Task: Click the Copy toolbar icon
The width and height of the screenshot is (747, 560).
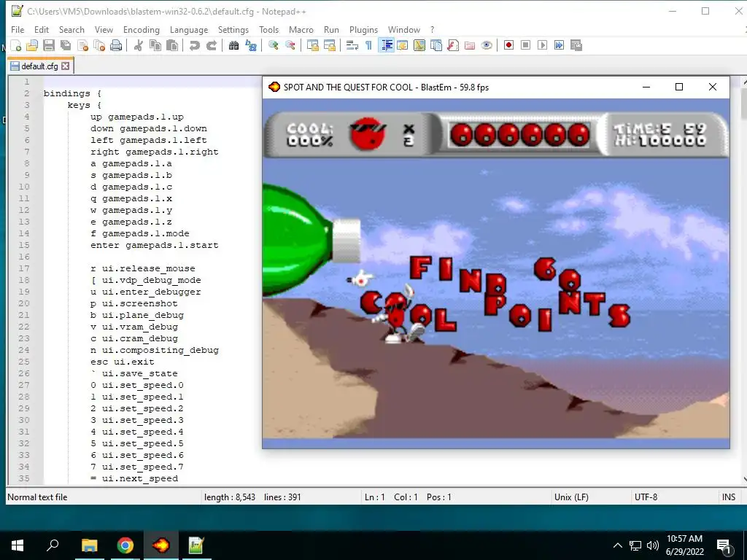Action: click(x=155, y=46)
